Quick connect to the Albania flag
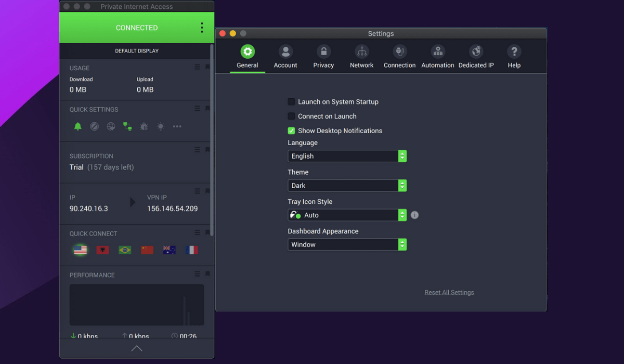This screenshot has width=624, height=364. coord(102,250)
